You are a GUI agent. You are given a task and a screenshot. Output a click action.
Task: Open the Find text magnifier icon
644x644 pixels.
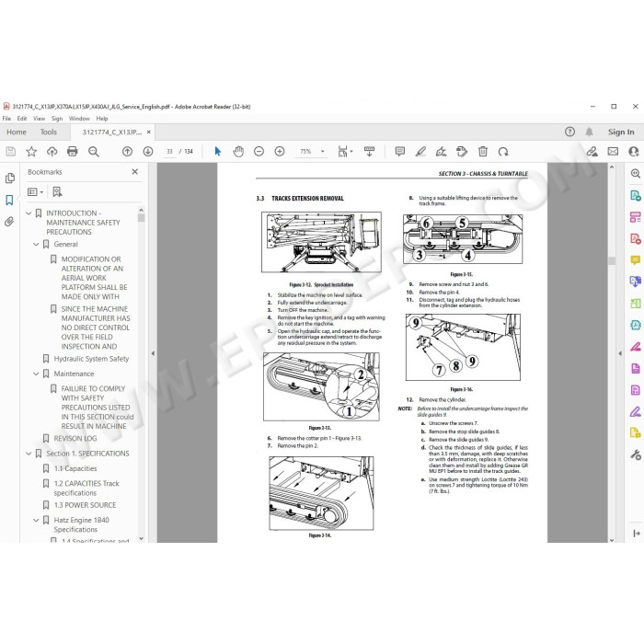click(x=94, y=152)
